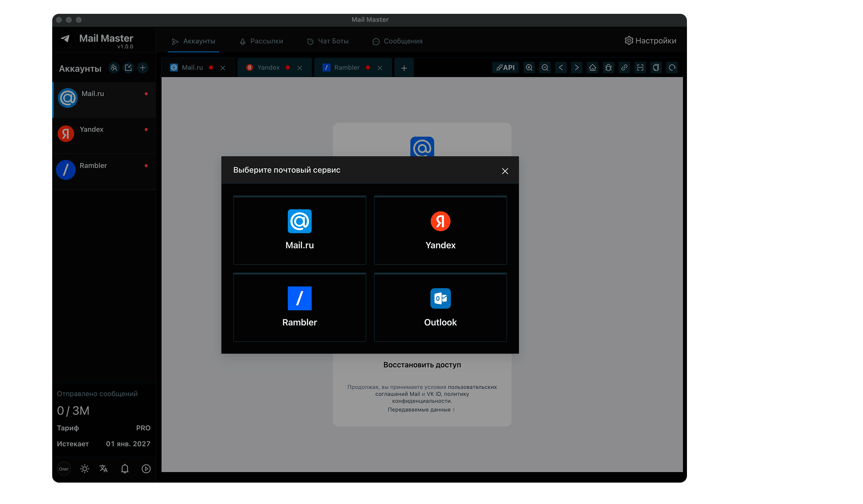The height and width of the screenshot is (504, 863).
Task: Choose Yandex as the mail service
Action: click(x=440, y=230)
